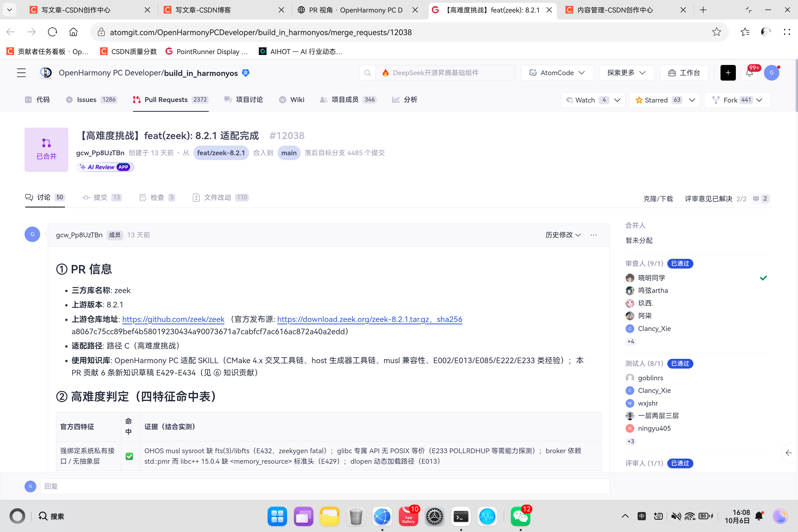Open the new browser tab plus
Image resolution: width=798 pixels, height=532 pixels.
(x=703, y=10)
